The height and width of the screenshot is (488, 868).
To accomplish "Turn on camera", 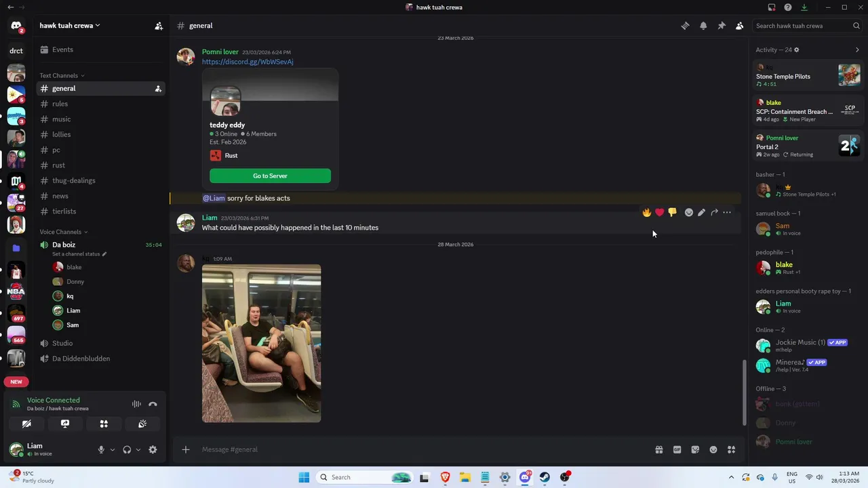I will [26, 424].
